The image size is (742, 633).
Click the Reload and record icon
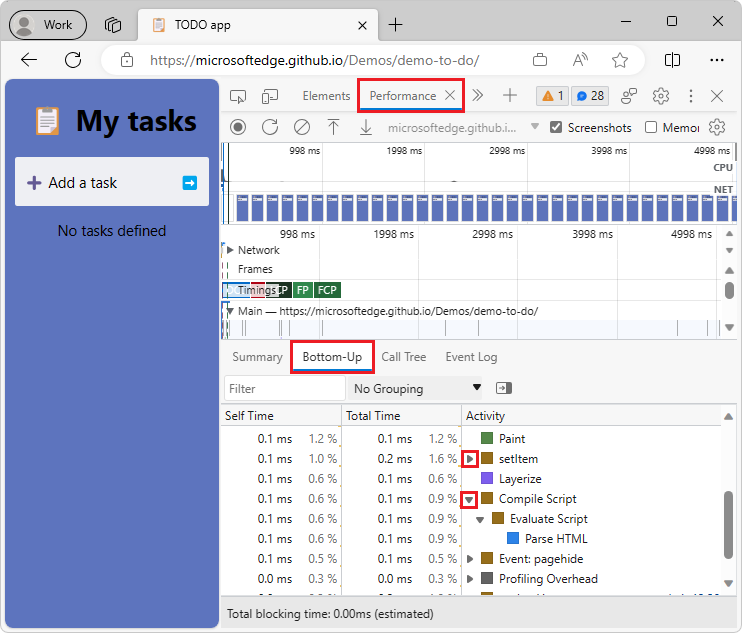[x=270, y=127]
